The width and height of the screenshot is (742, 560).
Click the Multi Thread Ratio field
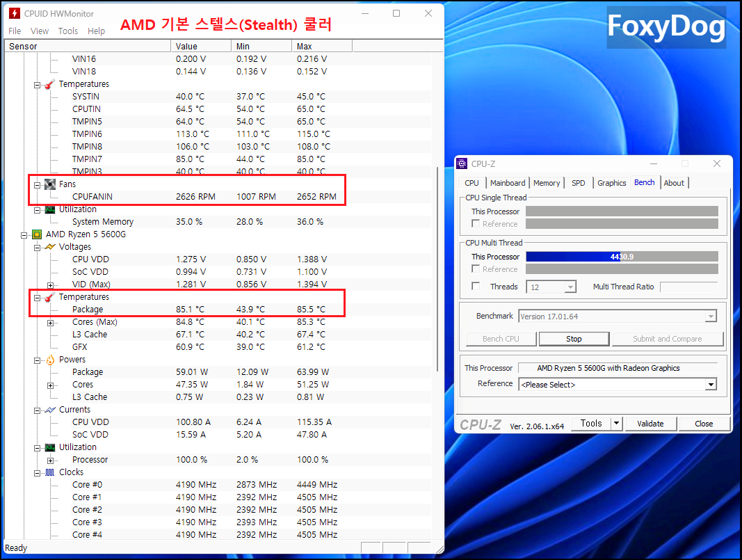(689, 287)
